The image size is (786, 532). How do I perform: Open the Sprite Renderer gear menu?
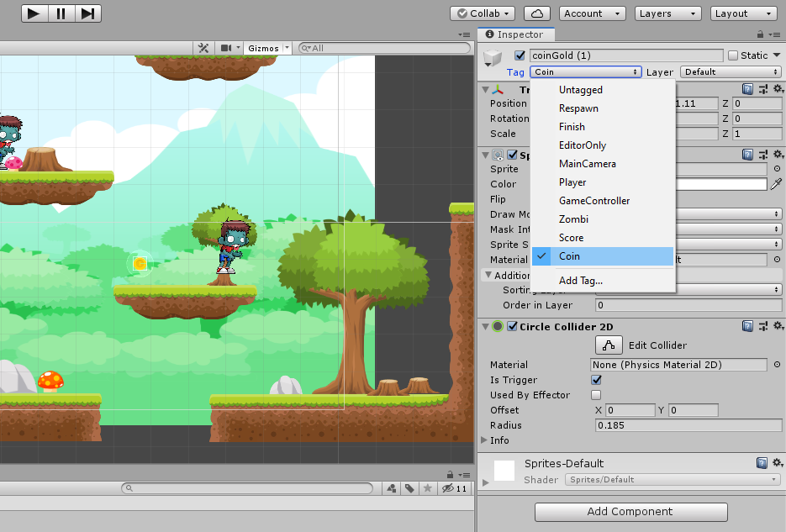pyautogui.click(x=778, y=155)
